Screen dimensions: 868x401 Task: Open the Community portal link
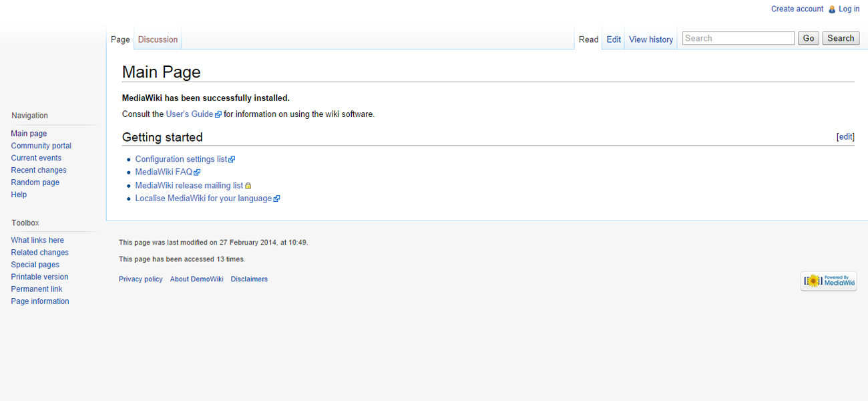pyautogui.click(x=41, y=146)
